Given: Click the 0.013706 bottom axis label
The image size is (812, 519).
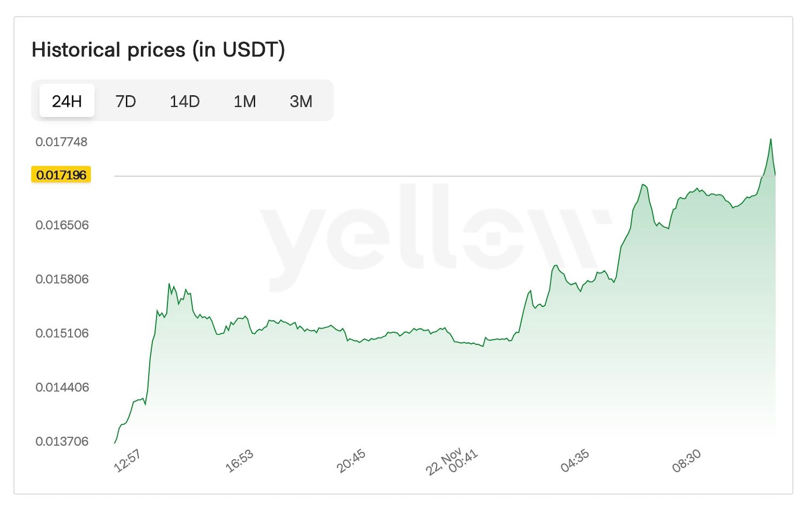Looking at the screenshot, I should click(x=62, y=442).
